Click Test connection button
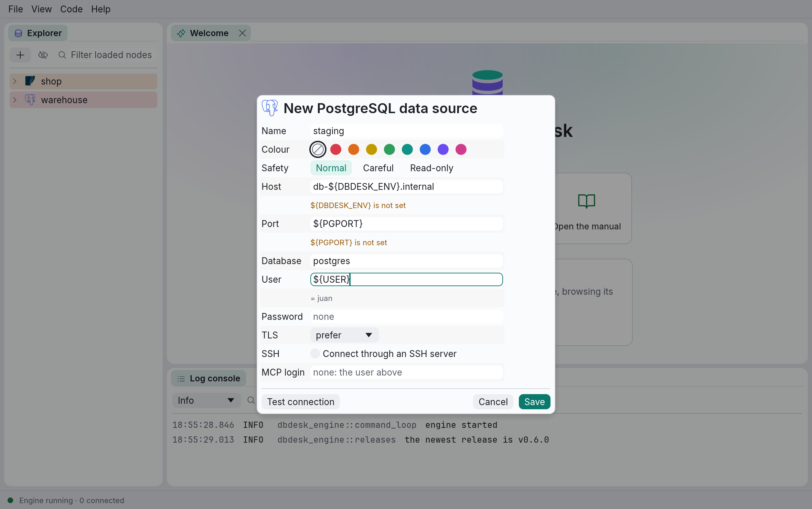Image resolution: width=812 pixels, height=509 pixels. point(301,402)
